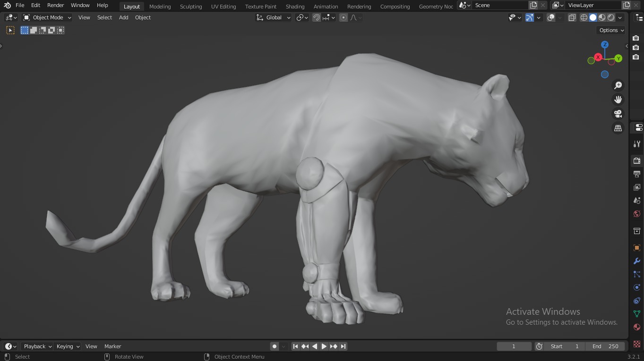Switch to the Animation workspace tab
The width and height of the screenshot is (644, 361).
point(326,6)
